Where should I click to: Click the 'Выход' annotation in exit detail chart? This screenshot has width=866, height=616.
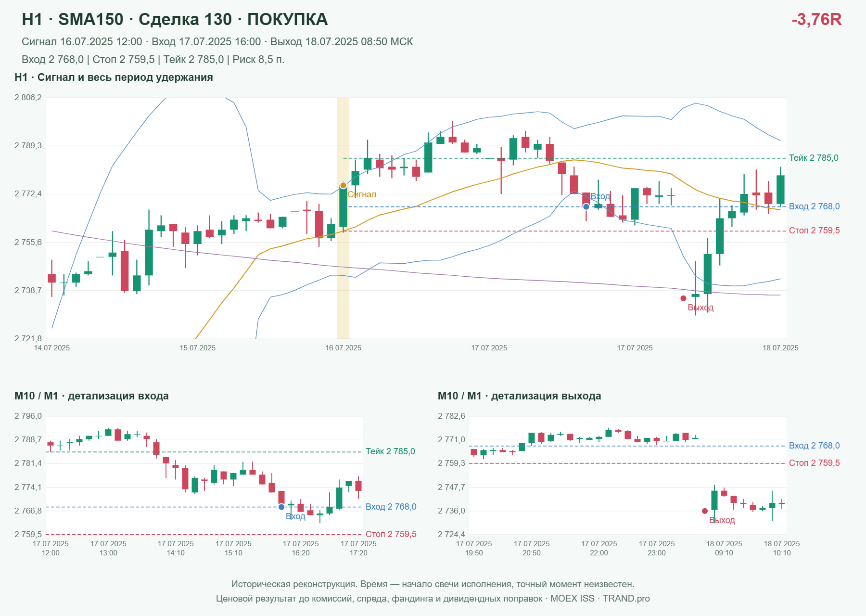click(722, 520)
